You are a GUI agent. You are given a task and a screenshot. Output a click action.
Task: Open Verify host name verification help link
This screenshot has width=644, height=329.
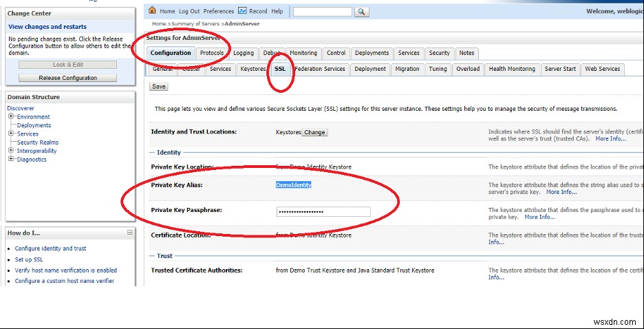click(x=66, y=270)
